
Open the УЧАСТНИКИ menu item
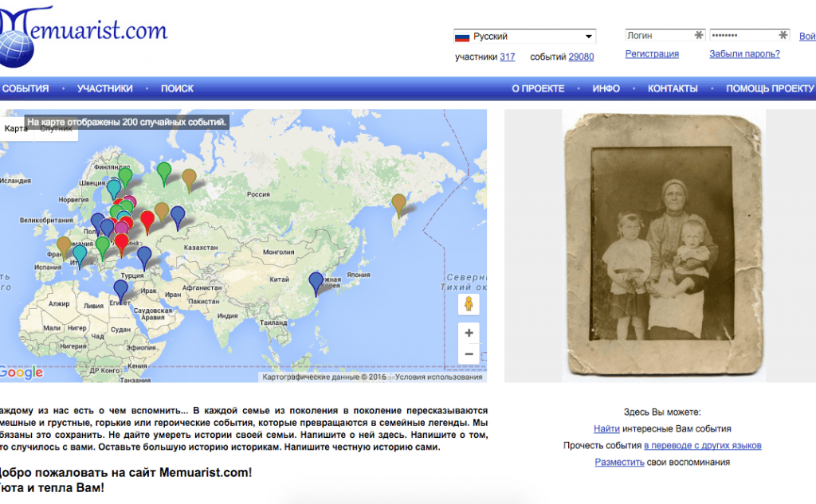(104, 88)
